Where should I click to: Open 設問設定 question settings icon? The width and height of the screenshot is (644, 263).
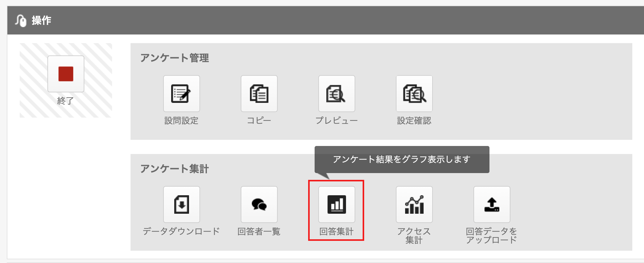(x=182, y=94)
